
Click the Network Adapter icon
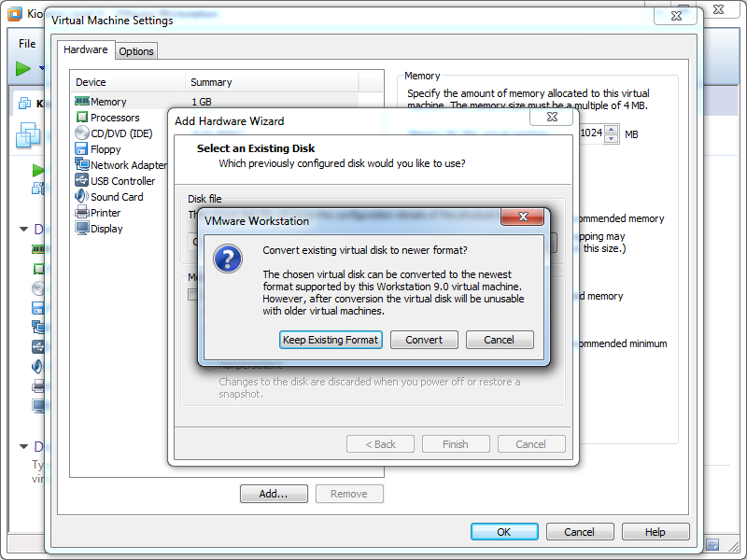[82, 165]
